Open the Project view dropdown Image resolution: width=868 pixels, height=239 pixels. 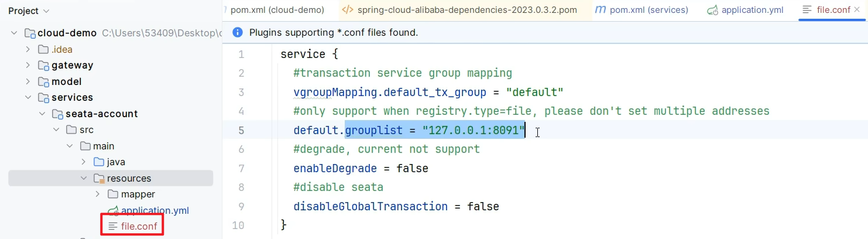click(x=29, y=11)
